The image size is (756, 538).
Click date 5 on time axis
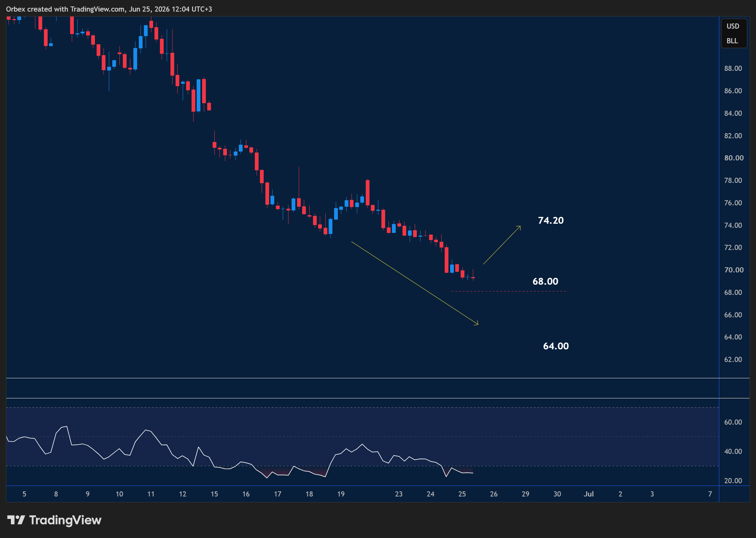[x=24, y=494]
